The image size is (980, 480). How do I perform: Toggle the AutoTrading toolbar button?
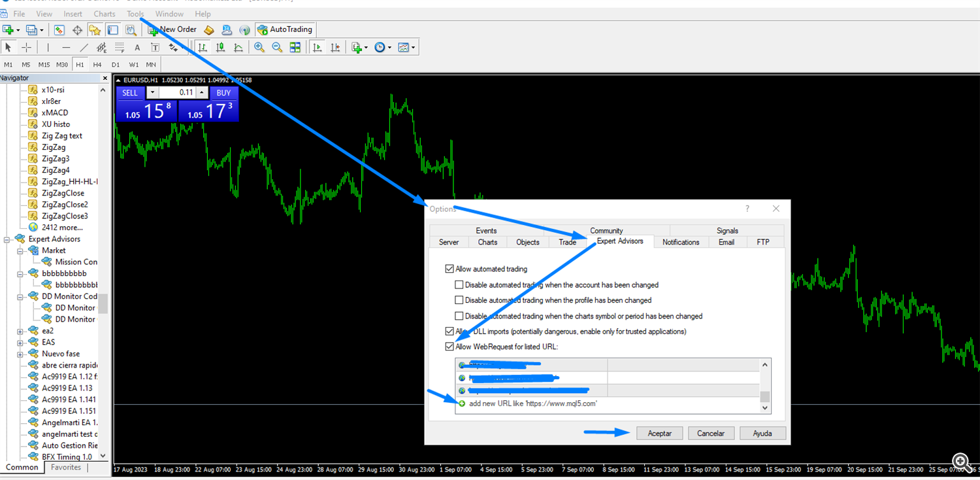pyautogui.click(x=286, y=29)
